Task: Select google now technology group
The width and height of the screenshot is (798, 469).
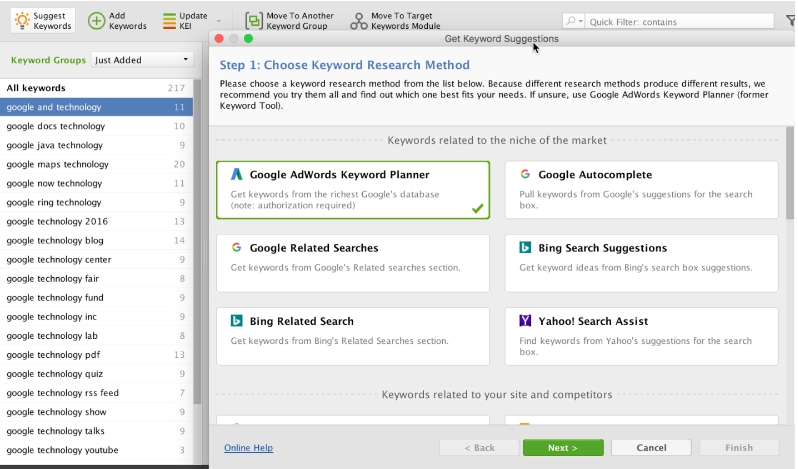Action: click(96, 184)
